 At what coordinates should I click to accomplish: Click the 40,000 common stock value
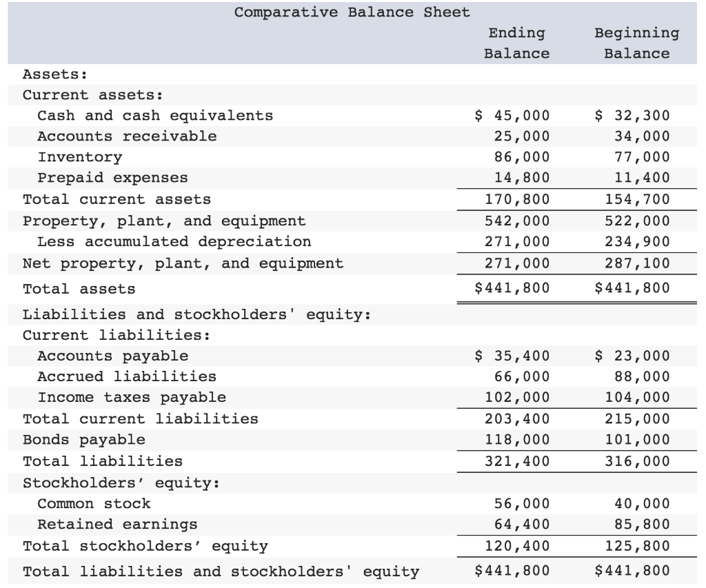[642, 504]
